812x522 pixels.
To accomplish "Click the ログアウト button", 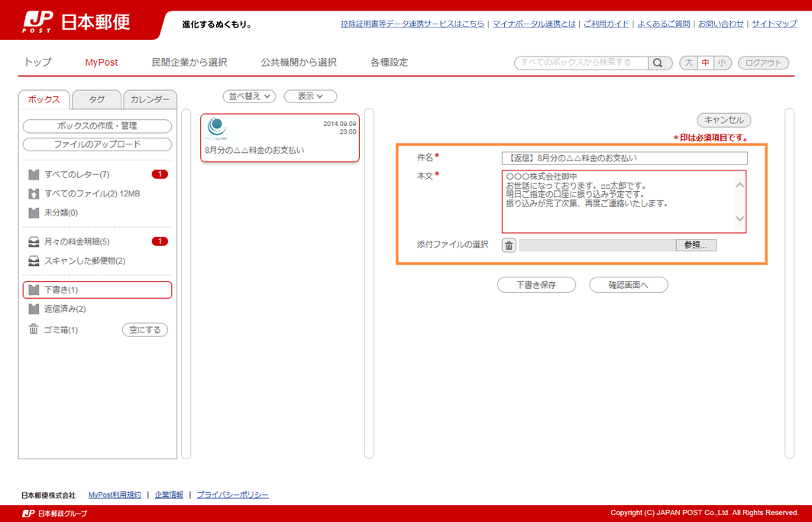I will click(x=763, y=63).
